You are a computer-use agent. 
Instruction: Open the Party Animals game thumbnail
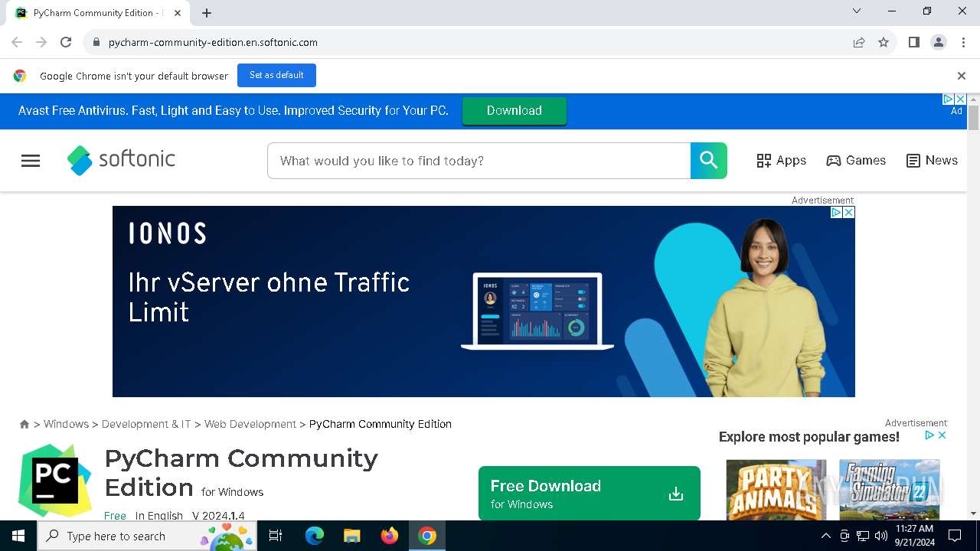(x=776, y=490)
